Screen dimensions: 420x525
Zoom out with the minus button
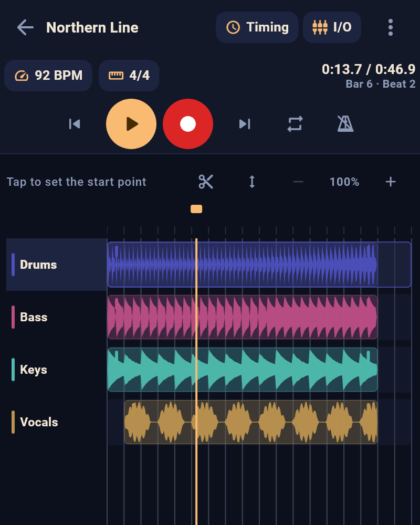coord(298,182)
